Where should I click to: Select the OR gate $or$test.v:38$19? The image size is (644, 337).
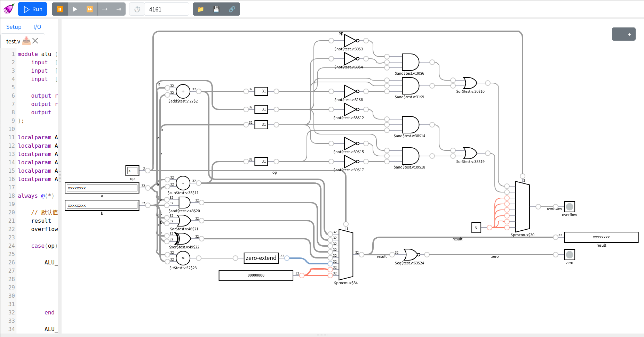pos(470,153)
